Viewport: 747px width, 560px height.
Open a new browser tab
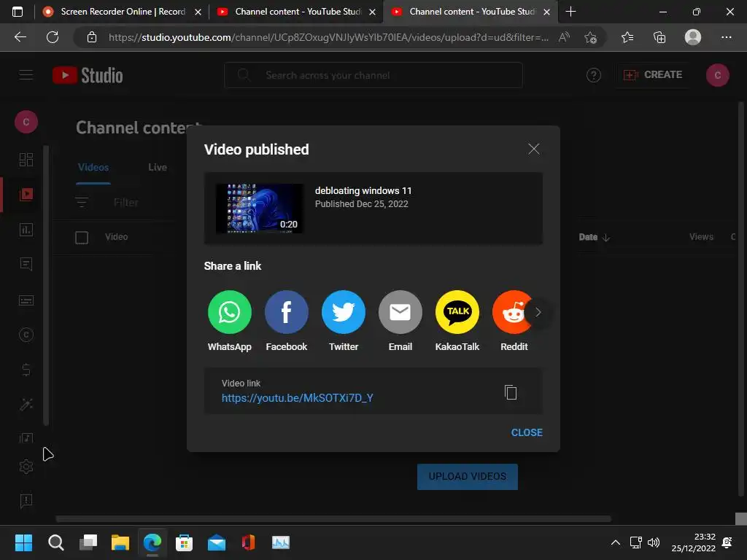click(570, 12)
